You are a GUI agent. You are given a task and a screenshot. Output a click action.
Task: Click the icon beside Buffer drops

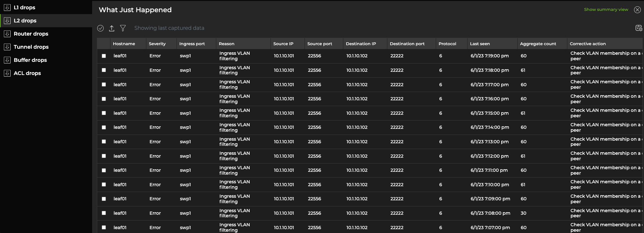coord(7,60)
